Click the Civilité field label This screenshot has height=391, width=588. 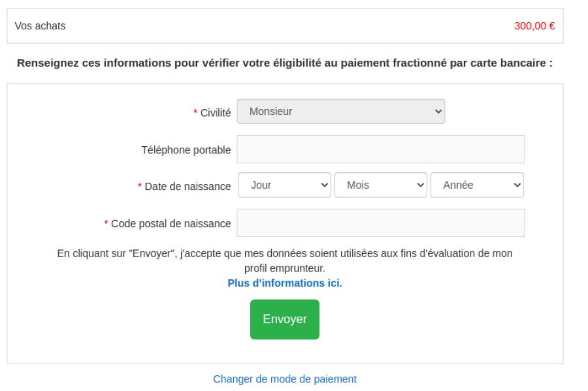(x=216, y=113)
